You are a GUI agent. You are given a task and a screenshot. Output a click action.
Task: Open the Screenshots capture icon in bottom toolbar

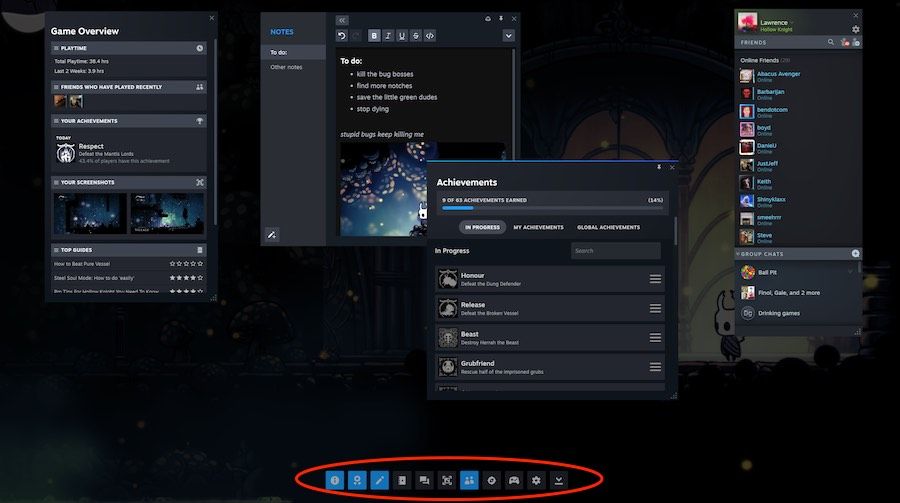click(x=447, y=480)
